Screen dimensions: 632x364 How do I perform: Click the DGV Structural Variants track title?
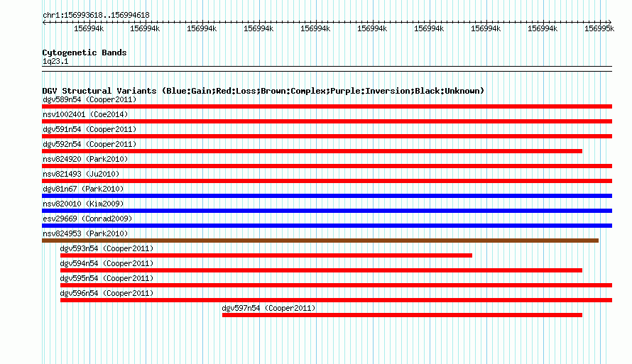click(263, 91)
